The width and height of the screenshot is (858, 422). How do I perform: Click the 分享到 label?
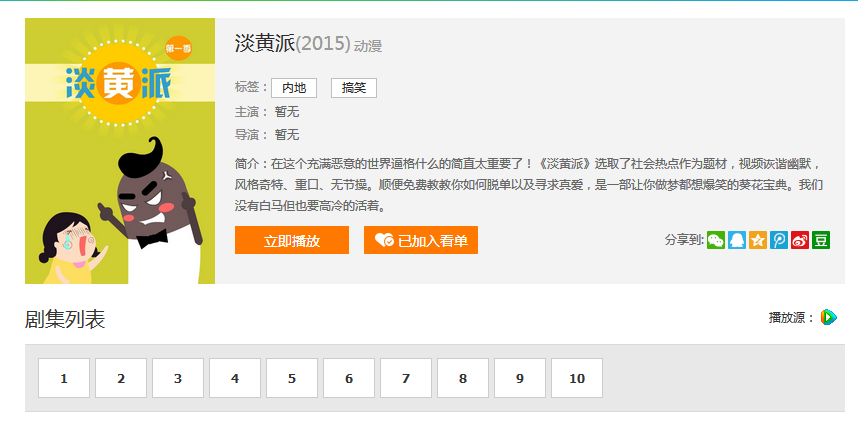pos(685,240)
